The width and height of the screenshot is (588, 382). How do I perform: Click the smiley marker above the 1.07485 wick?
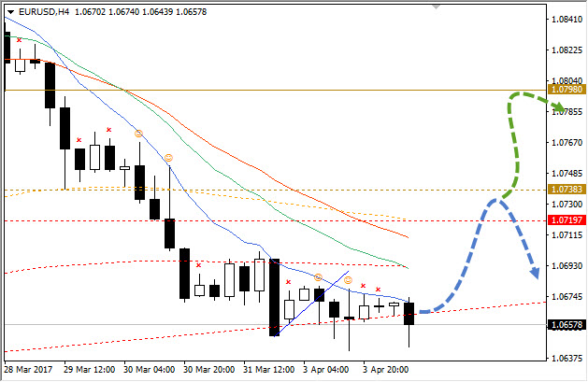(x=169, y=158)
